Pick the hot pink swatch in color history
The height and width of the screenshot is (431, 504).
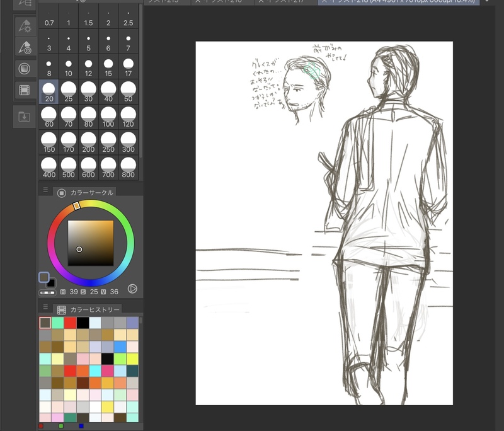coord(107,371)
